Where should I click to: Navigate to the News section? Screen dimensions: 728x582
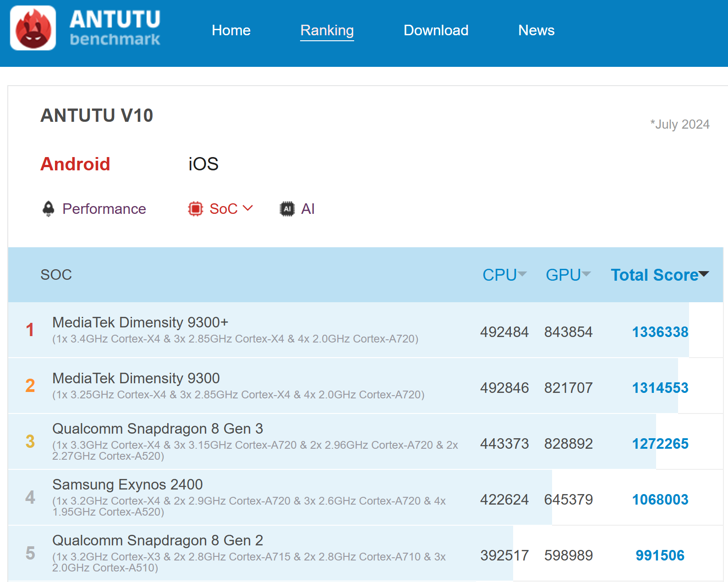[536, 30]
